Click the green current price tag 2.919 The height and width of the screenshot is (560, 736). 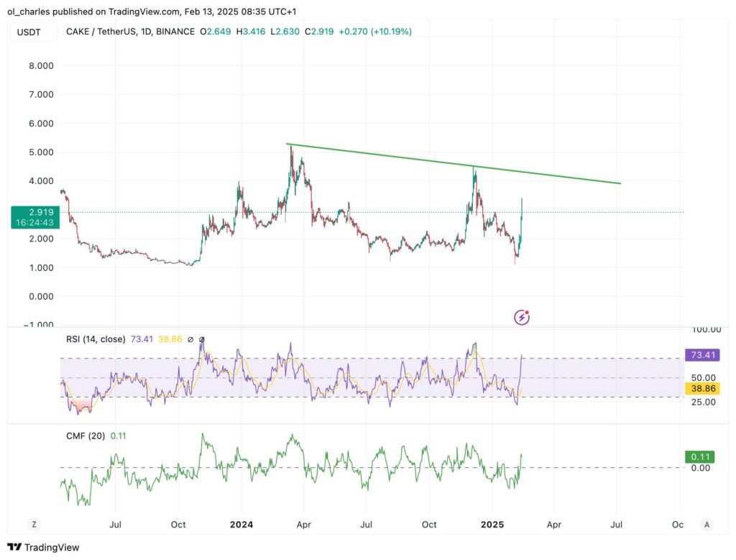(x=33, y=214)
